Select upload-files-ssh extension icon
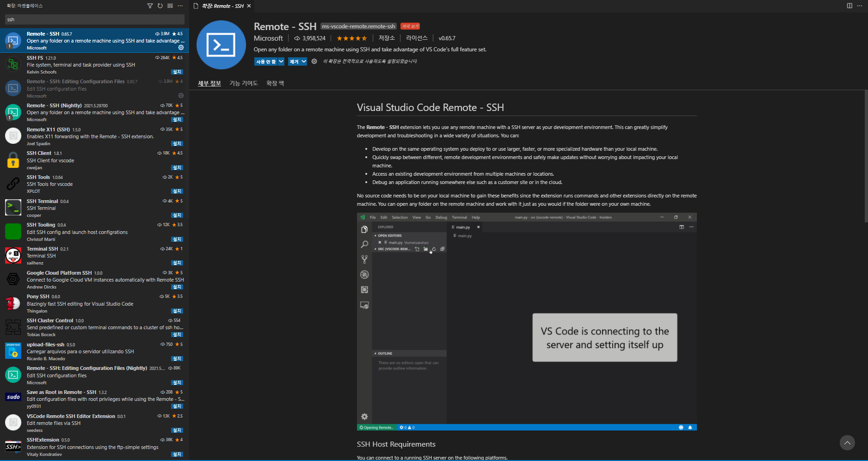Screen dimensions: 868x461 point(13,351)
